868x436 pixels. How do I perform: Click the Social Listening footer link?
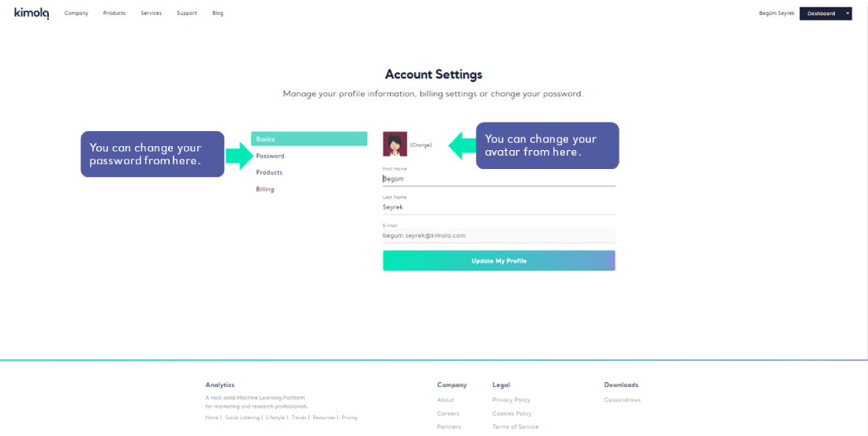242,418
